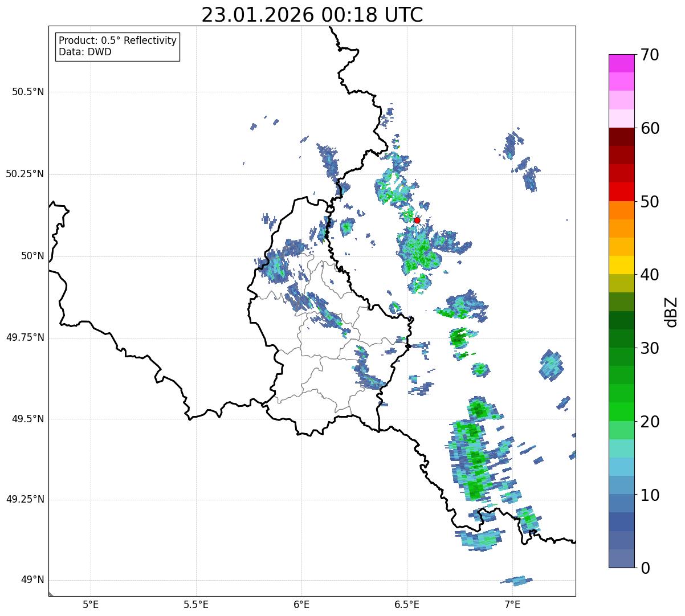
Task: Click the 50°N latitude label
Action: tap(32, 256)
